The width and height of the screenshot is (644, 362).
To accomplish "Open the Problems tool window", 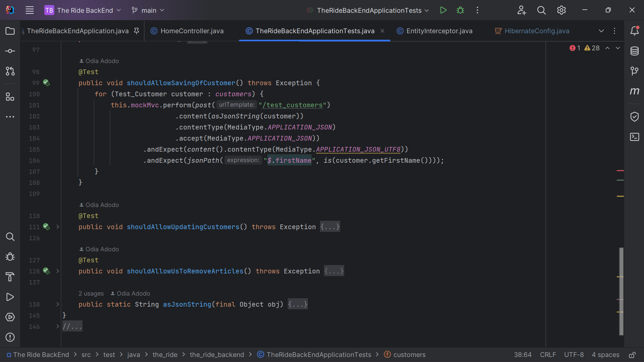I will [x=10, y=337].
